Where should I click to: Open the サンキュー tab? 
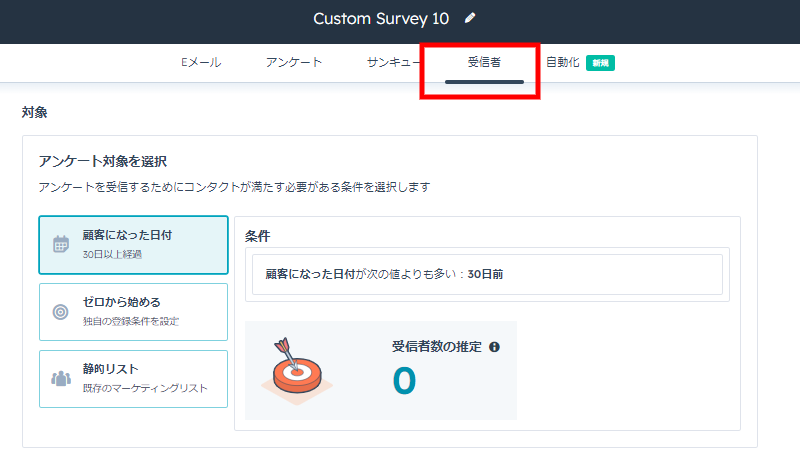(x=393, y=62)
